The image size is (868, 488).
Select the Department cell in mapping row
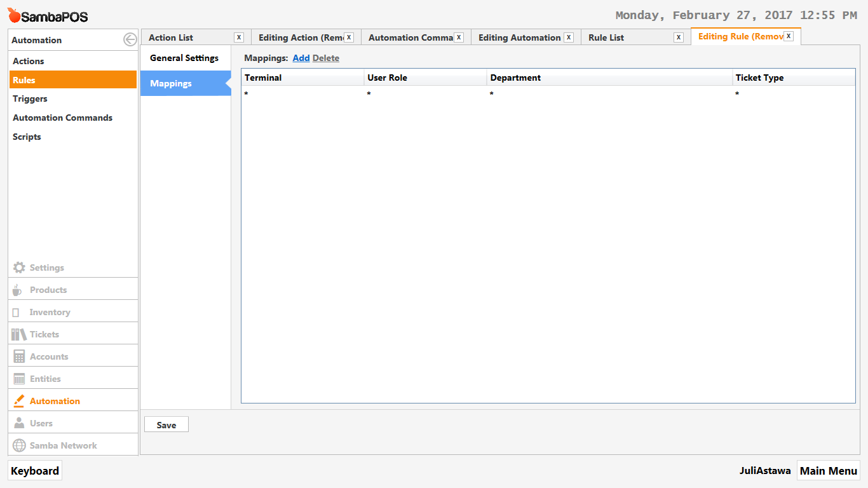[x=609, y=94]
